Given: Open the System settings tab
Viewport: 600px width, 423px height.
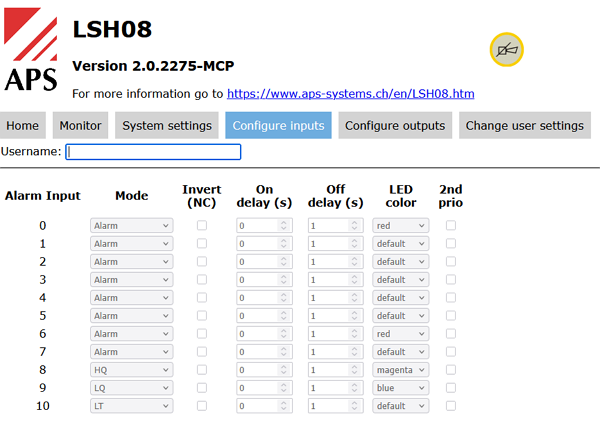Looking at the screenshot, I should coord(166,126).
